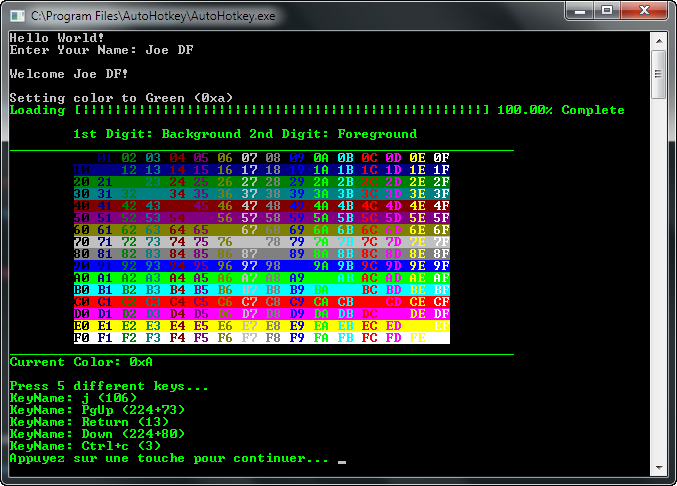Click 'KeyName: j (106)' line
677x486 pixels.
click(x=73, y=398)
